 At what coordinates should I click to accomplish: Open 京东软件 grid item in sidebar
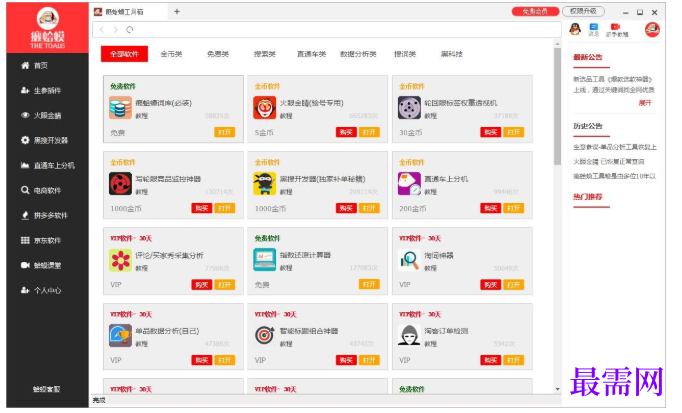coord(41,240)
